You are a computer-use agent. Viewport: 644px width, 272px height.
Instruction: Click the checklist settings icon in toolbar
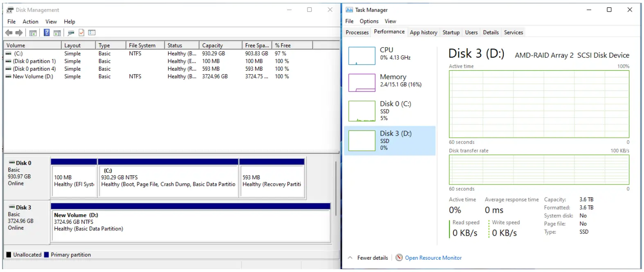[92, 33]
